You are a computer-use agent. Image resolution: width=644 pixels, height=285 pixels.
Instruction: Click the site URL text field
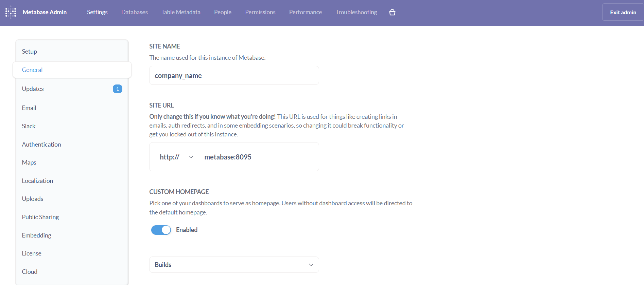click(x=259, y=157)
